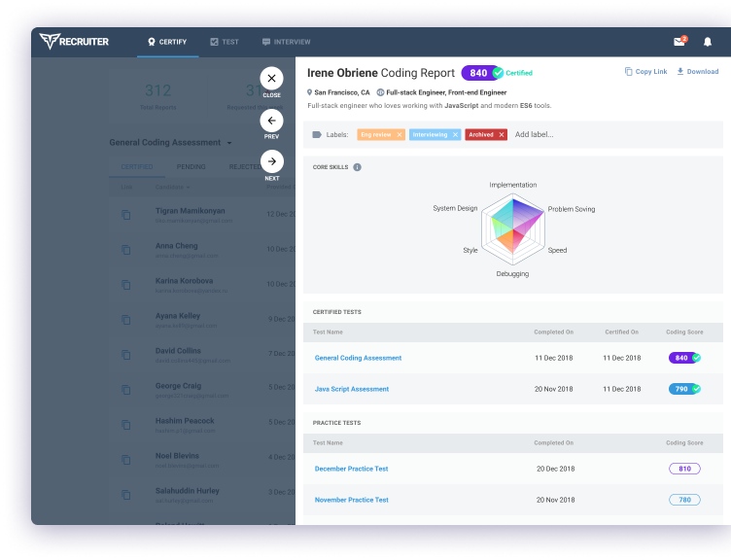Open the mail inbox icon with badge
731x560 pixels.
coord(680,41)
